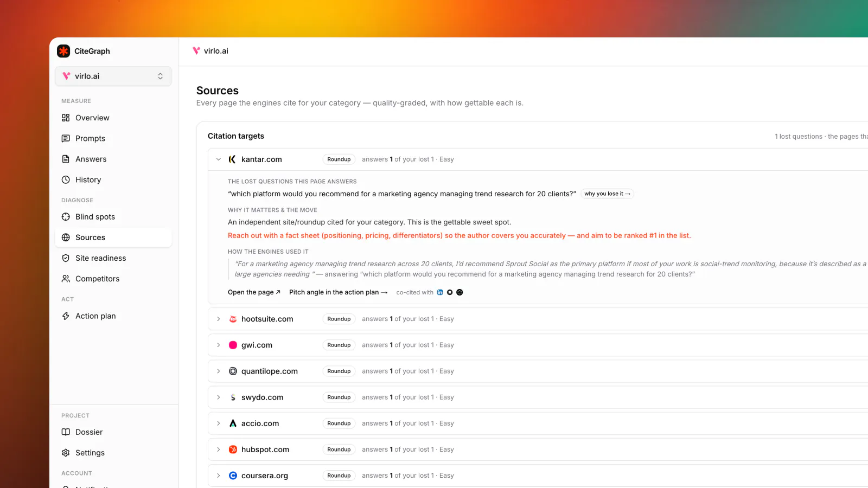Image resolution: width=868 pixels, height=488 pixels.
Task: Expand the swydo.com row
Action: click(x=219, y=397)
